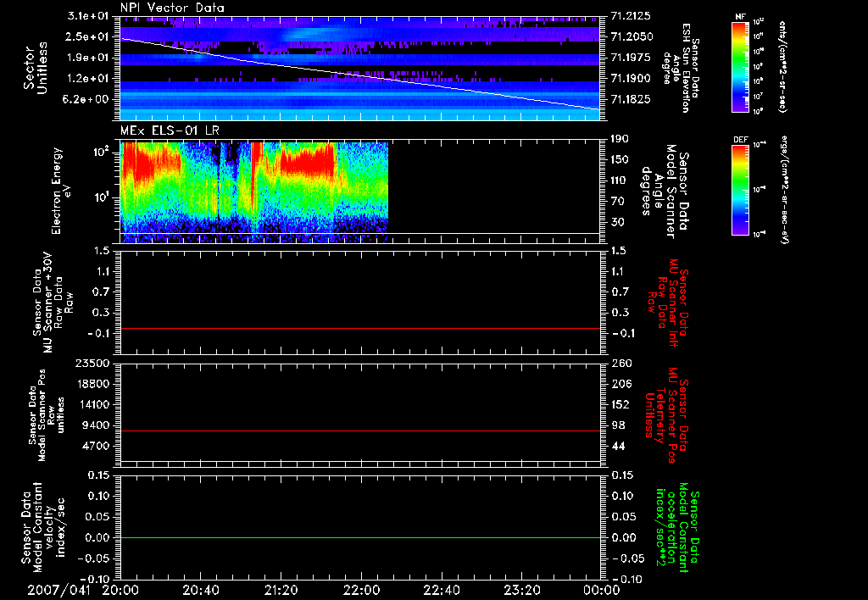
Task: Click the 20:00 time tick label
Action: tap(120, 590)
